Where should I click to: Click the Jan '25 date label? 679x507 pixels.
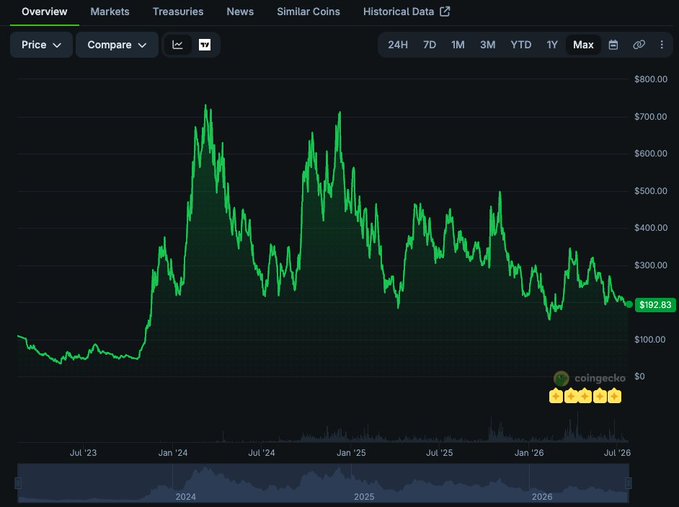click(351, 453)
